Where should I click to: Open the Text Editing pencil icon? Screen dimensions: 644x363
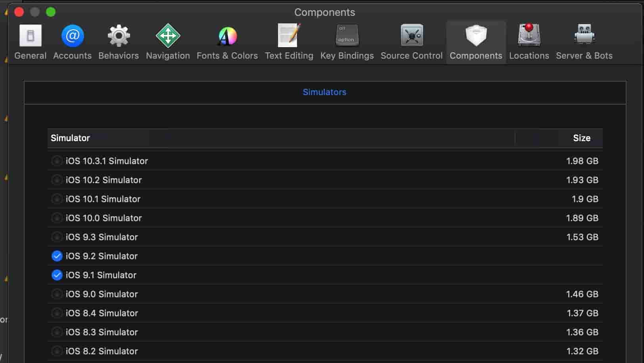pos(289,36)
